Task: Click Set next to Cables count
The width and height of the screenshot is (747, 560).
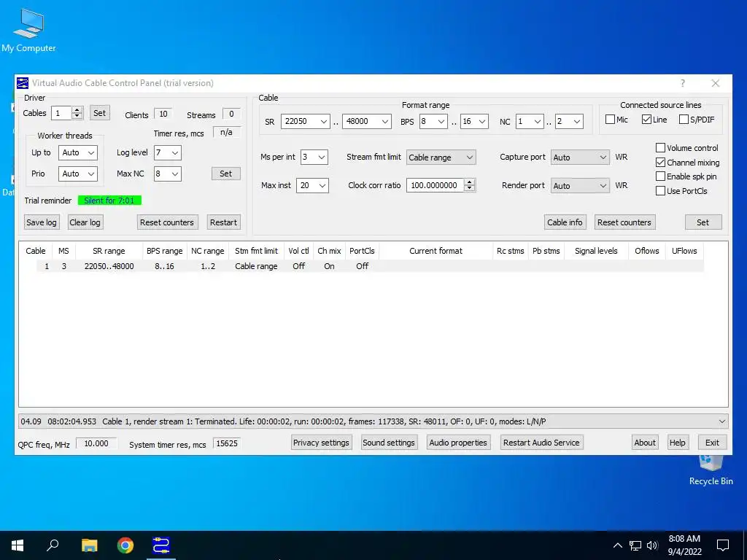Action: (99, 113)
